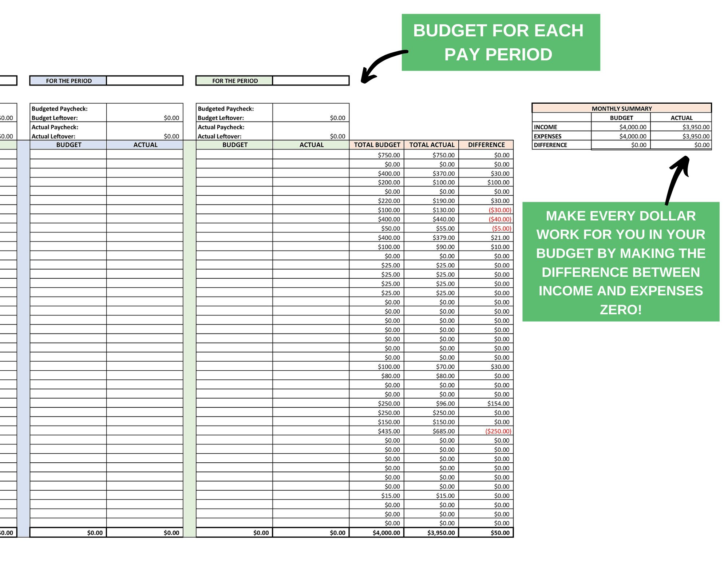728x582 pixels.
Task: Select the red ($5.00) difference cell
Action: click(x=486, y=228)
